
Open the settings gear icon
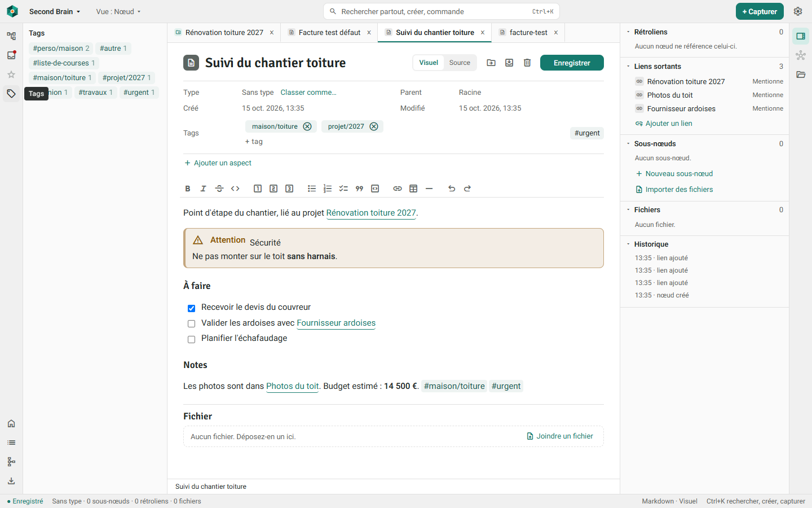[798, 11]
